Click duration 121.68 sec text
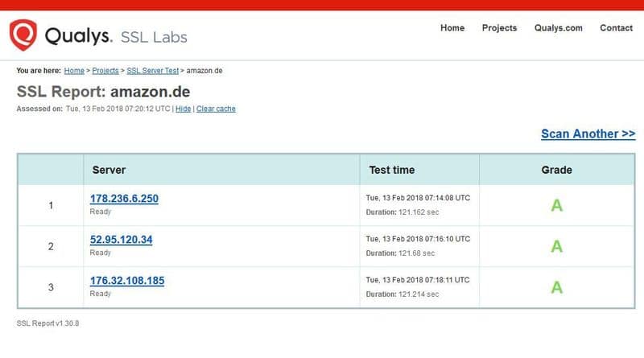Image resolution: width=644 pixels, height=358 pixels. pos(400,253)
